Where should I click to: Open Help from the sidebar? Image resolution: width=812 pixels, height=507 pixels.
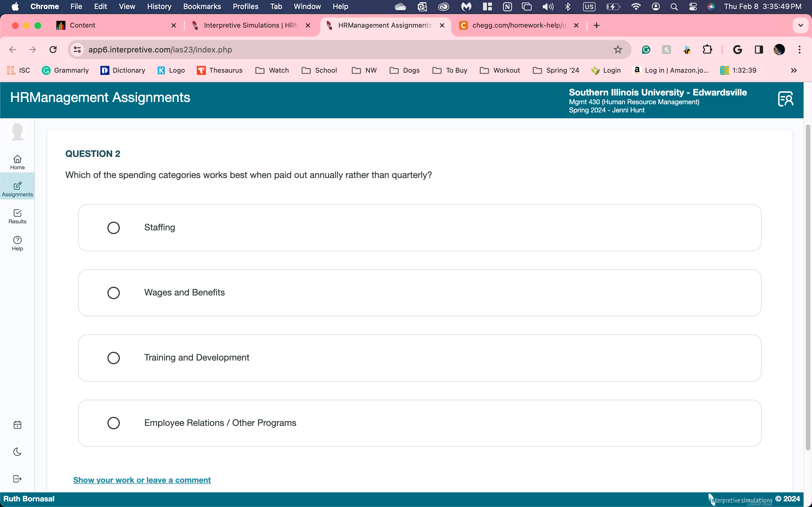pyautogui.click(x=17, y=243)
